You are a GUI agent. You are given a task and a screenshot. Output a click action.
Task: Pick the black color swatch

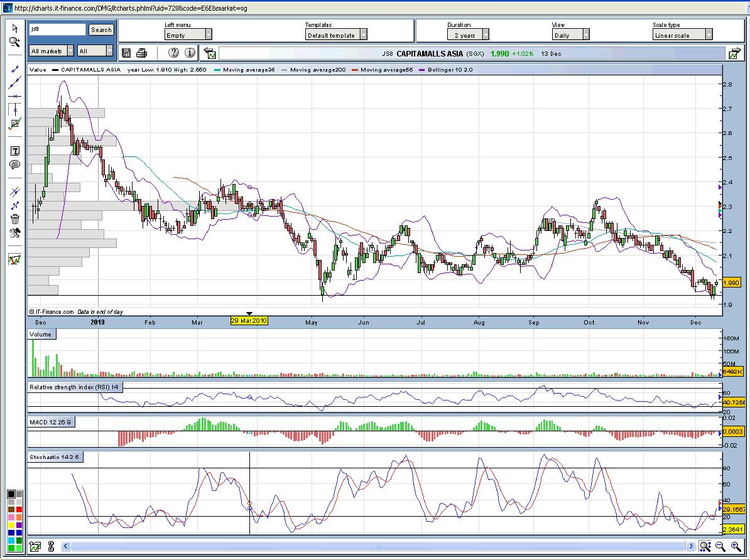(x=11, y=494)
